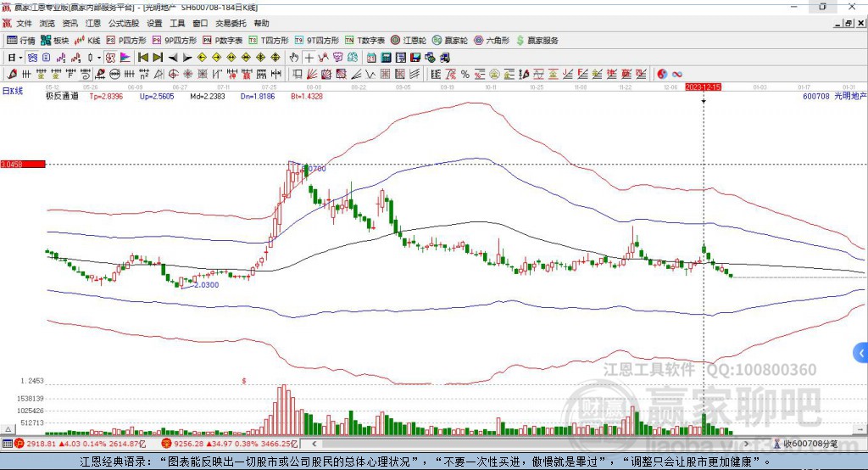The height and width of the screenshot is (470, 868).
Task: Click the highlighted 2023-12-15 date marker
Action: point(703,87)
